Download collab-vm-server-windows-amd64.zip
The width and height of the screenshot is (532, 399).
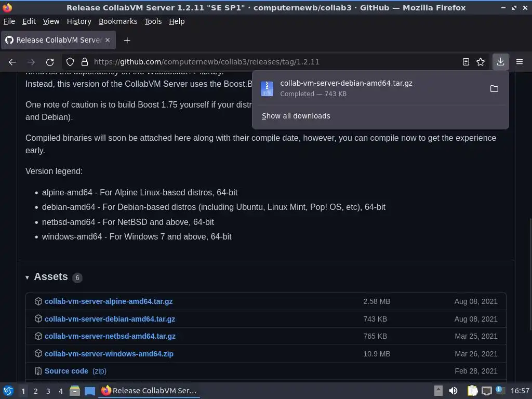coord(109,354)
